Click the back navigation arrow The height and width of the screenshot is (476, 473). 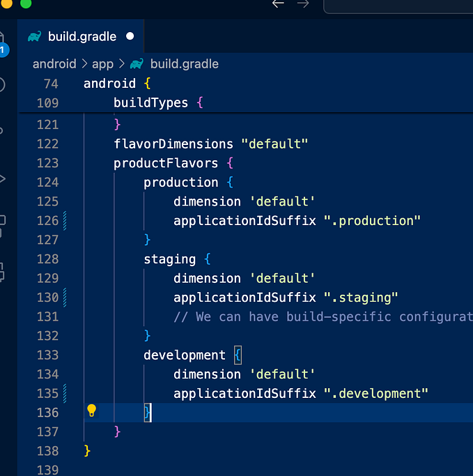tap(278, 3)
